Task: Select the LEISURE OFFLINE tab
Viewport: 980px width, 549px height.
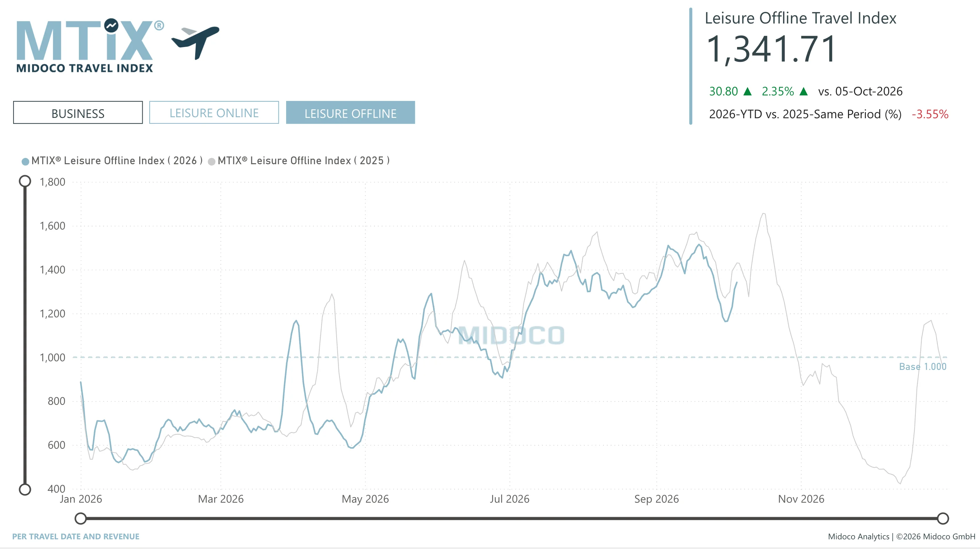Action: [x=350, y=112]
